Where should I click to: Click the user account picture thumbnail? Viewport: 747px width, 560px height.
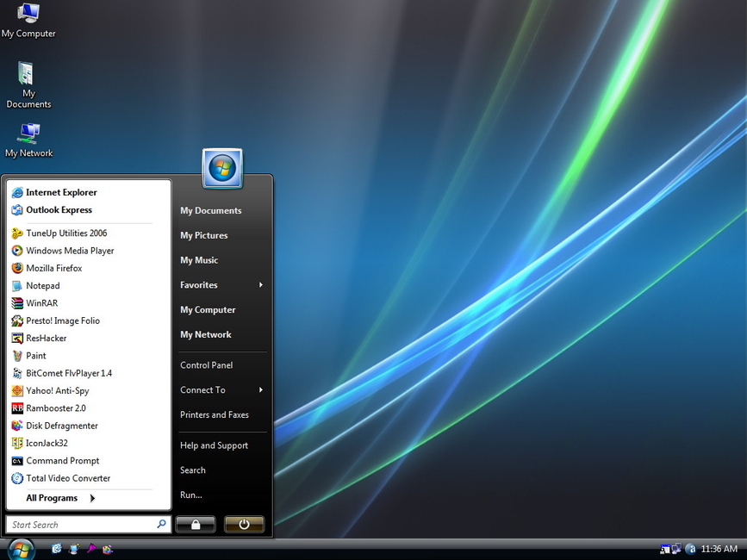[x=222, y=167]
